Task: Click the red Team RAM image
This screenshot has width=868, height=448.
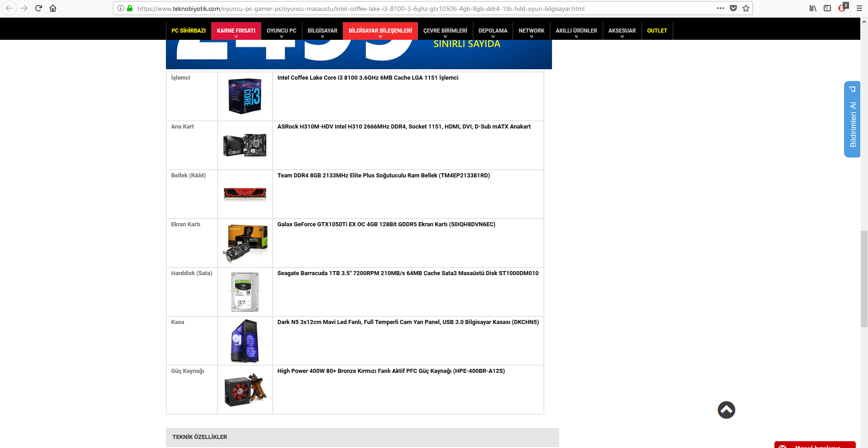Action: click(x=245, y=194)
